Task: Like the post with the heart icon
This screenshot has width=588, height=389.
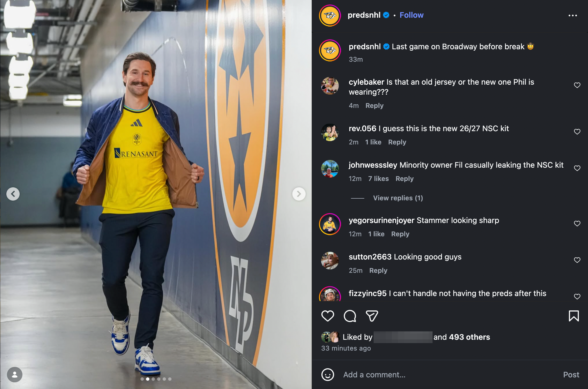Action: (x=328, y=316)
